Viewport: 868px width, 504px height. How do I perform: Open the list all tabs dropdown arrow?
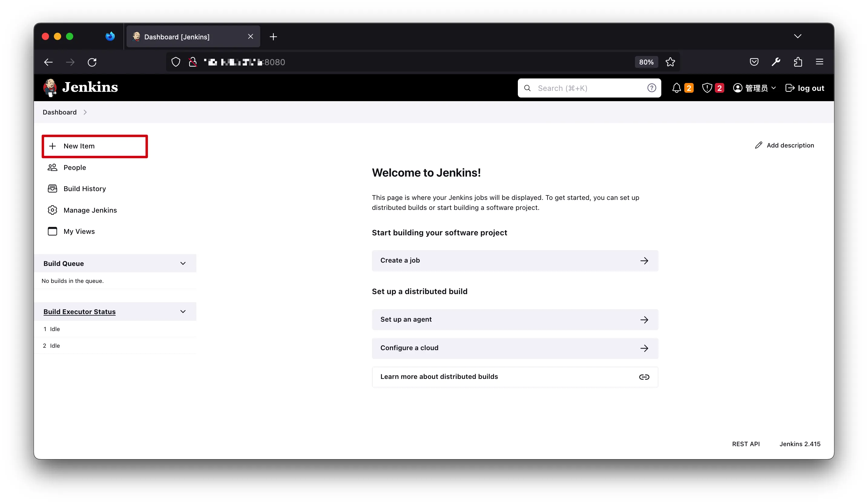point(797,36)
